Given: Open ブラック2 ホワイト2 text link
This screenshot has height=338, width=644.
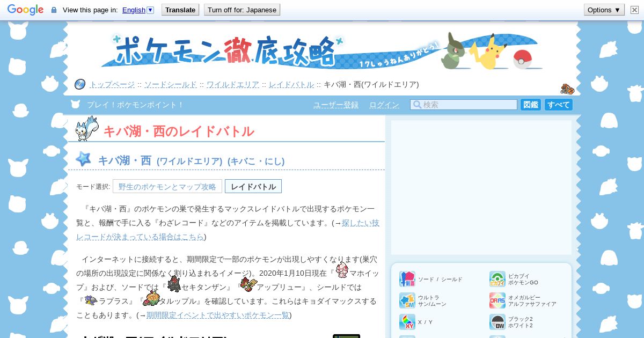Looking at the screenshot, I should 521,322.
